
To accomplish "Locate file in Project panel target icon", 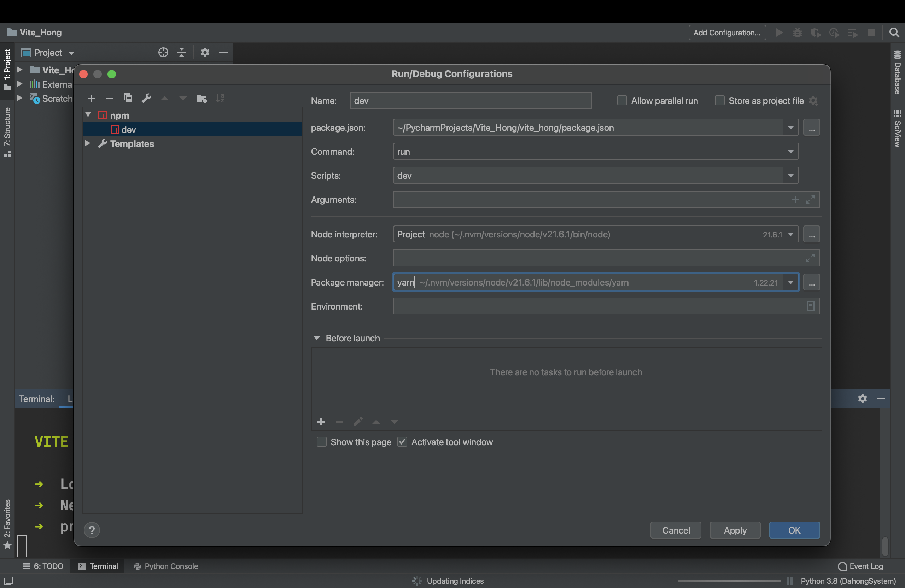I will [163, 52].
